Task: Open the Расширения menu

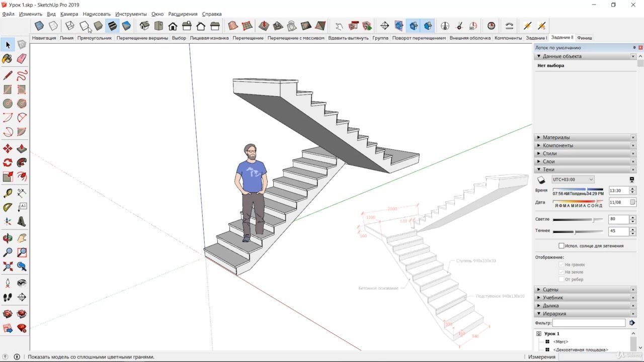Action: (x=183, y=14)
